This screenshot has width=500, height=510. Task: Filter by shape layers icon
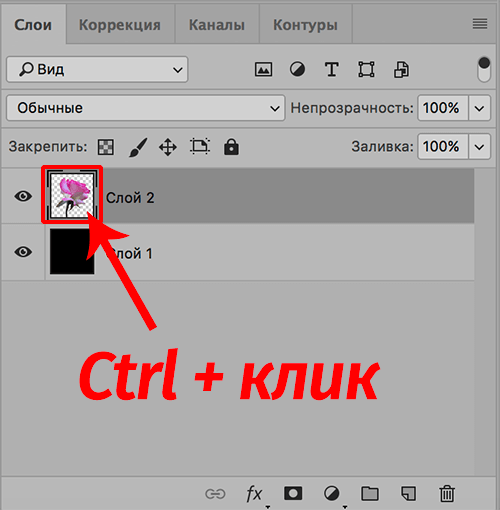(x=366, y=70)
